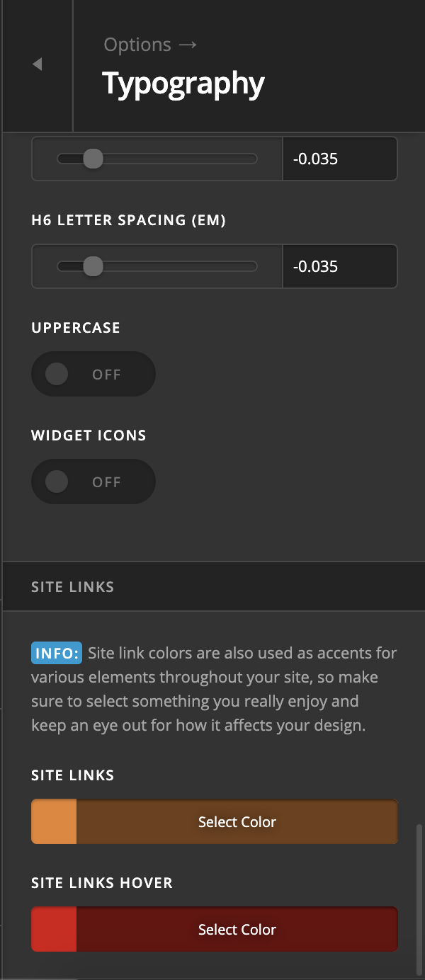Click the blue INFO badge
The image size is (425, 980).
pos(57,652)
